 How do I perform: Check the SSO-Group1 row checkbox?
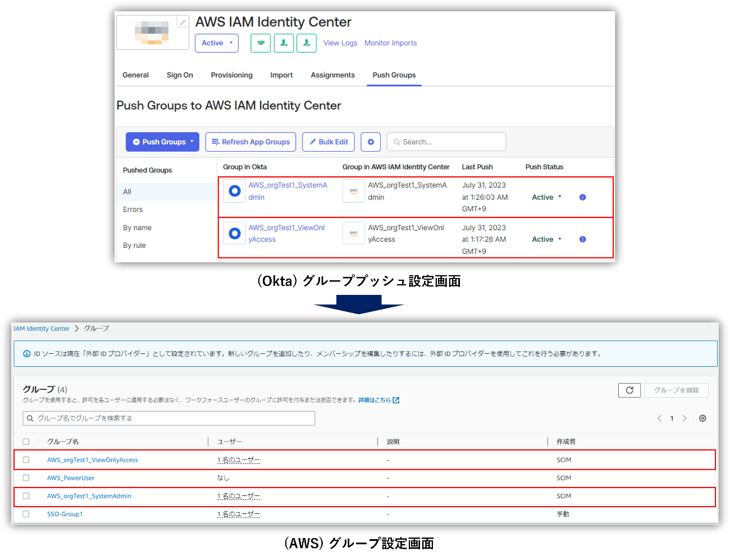tap(26, 514)
